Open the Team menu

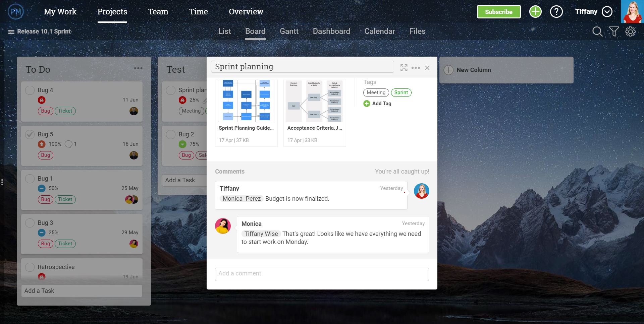coord(158,11)
